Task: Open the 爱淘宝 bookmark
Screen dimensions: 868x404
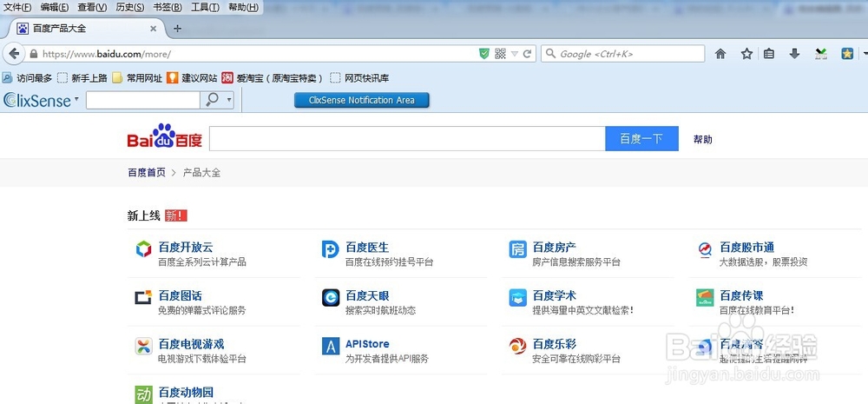Action: [x=273, y=78]
